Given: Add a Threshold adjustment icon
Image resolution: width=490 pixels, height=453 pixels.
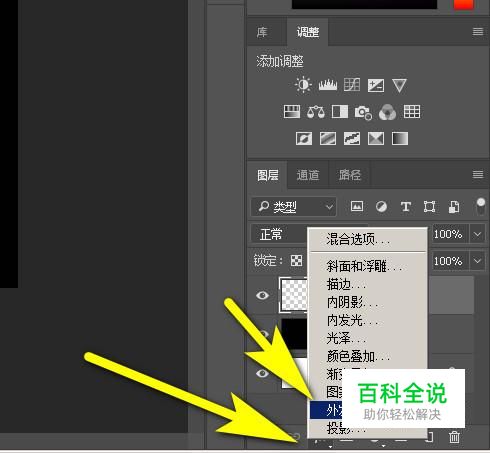Looking at the screenshot, I should tap(352, 138).
